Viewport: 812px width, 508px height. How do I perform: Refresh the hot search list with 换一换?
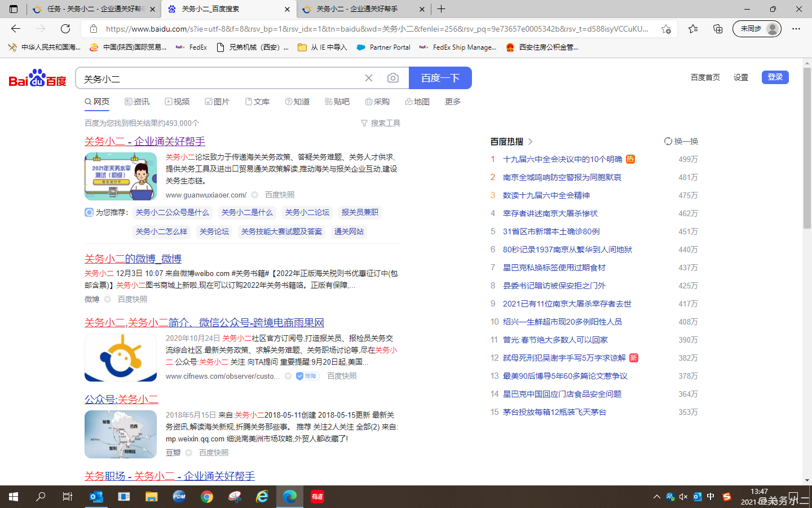(x=681, y=141)
